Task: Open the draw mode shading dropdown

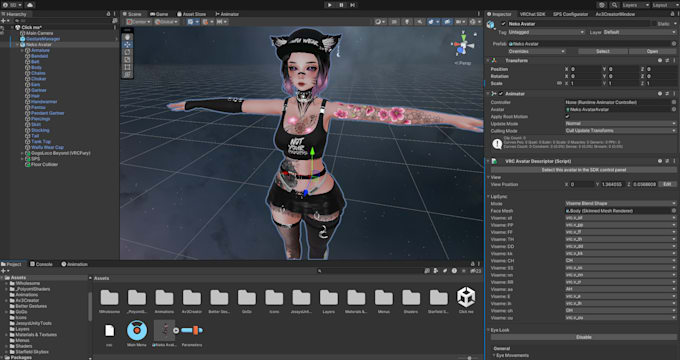Action: point(380,22)
